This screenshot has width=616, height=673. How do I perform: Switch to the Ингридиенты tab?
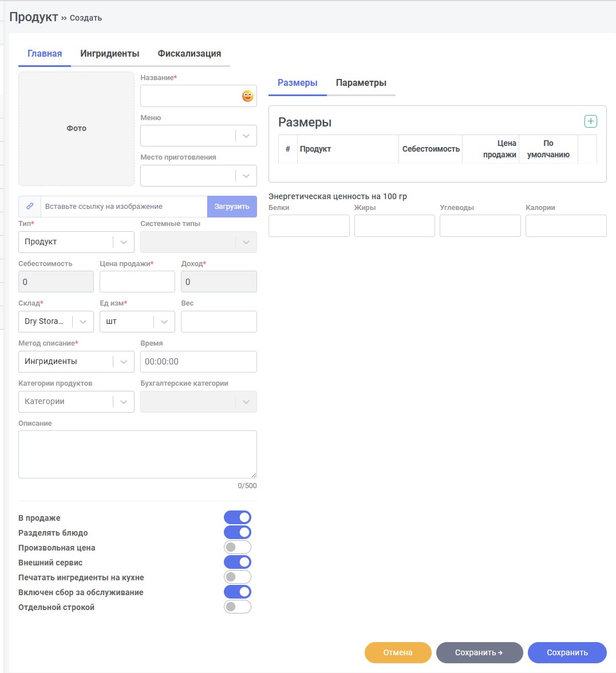click(x=110, y=54)
